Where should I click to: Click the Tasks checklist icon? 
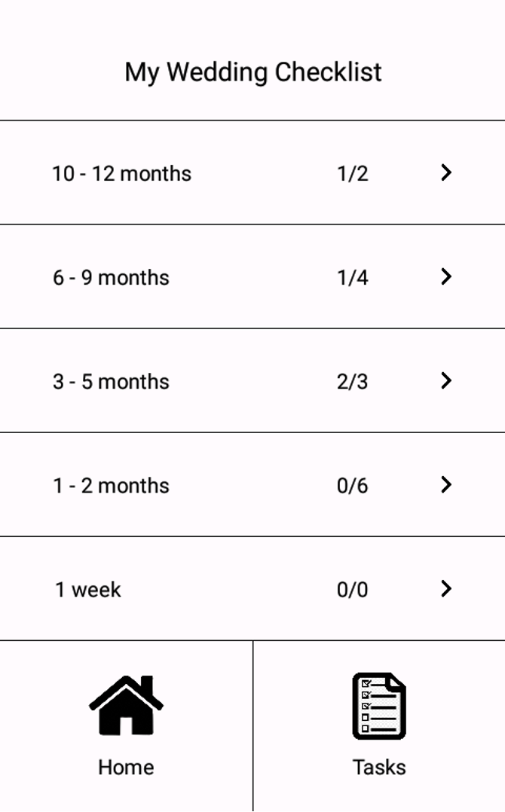click(x=379, y=706)
